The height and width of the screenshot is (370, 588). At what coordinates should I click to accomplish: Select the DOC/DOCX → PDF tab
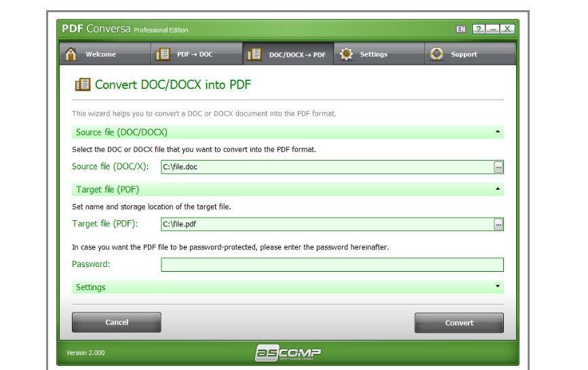pos(288,54)
